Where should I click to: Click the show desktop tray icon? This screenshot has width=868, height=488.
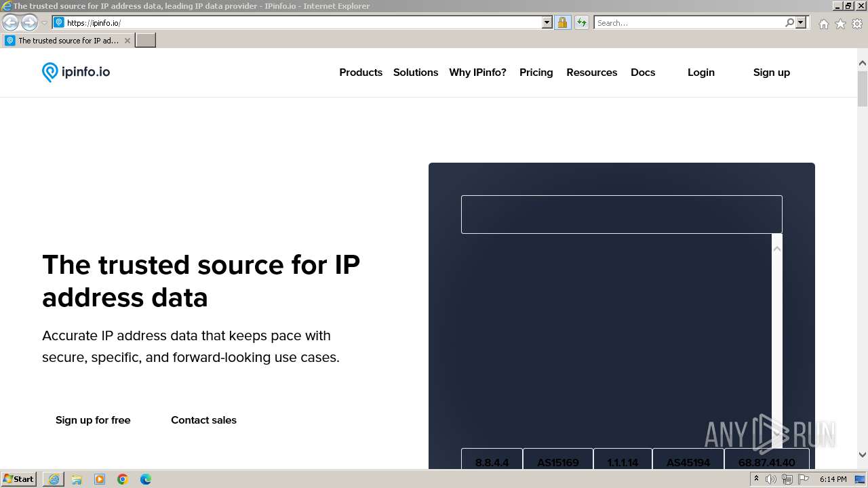[x=860, y=479]
